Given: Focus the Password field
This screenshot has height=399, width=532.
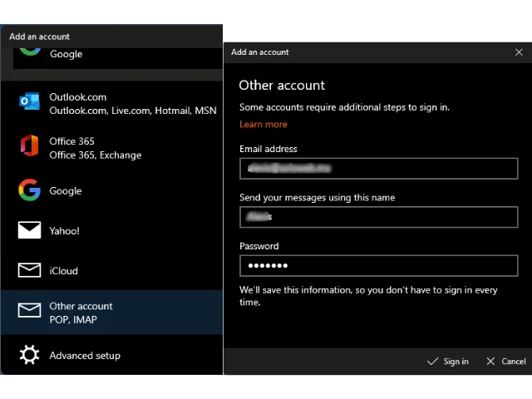Looking at the screenshot, I should pyautogui.click(x=379, y=266).
